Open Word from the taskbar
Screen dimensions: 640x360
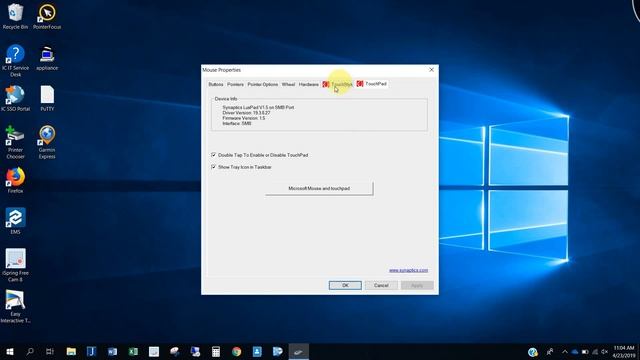(112, 351)
